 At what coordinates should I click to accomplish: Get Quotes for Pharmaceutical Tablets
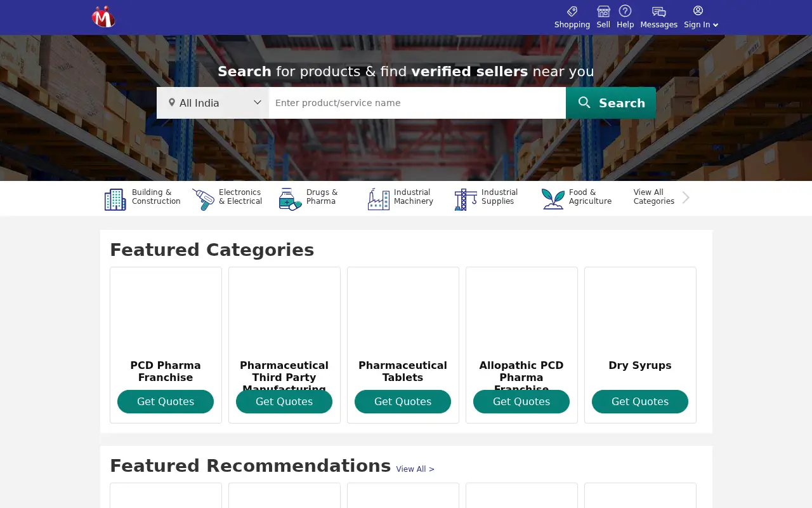[x=403, y=401]
